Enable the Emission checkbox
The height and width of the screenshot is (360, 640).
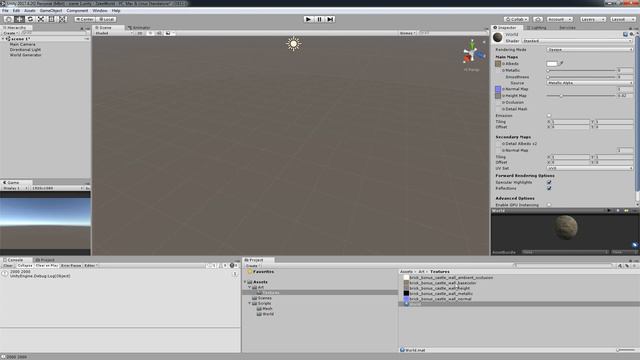(549, 116)
